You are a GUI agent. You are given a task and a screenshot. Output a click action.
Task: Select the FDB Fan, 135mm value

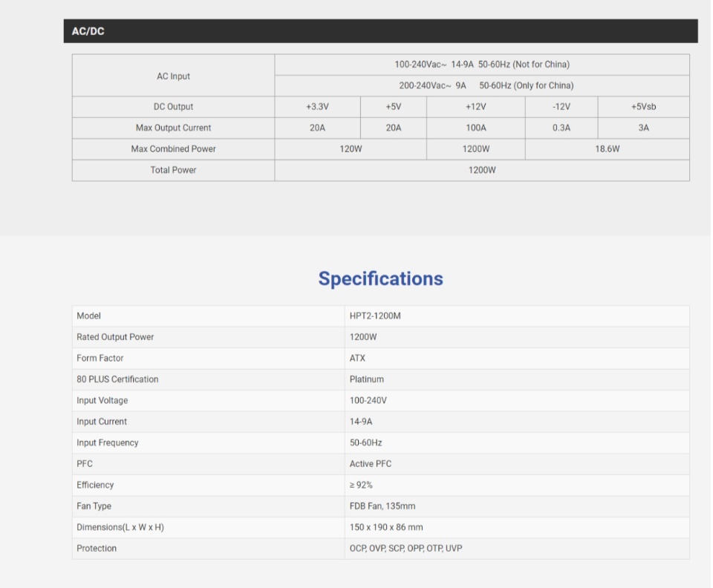[382, 506]
